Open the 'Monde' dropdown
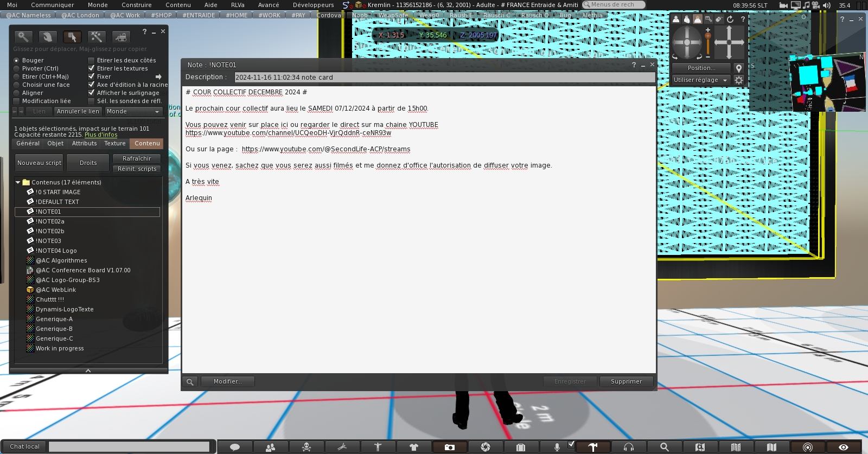This screenshot has width=868, height=454. [x=133, y=111]
